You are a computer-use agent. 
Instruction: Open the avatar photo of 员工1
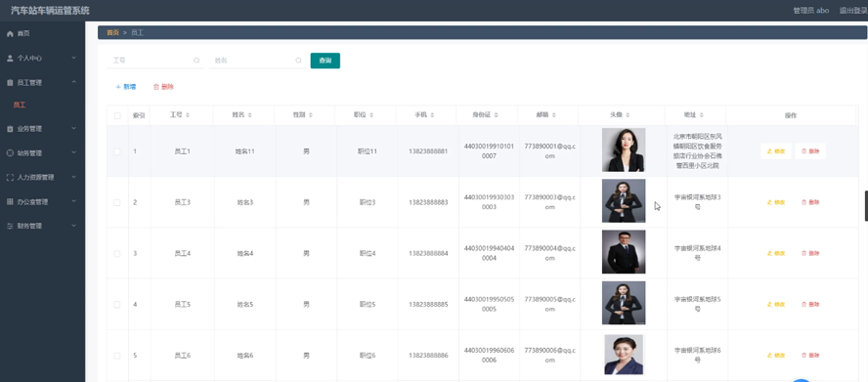click(624, 150)
